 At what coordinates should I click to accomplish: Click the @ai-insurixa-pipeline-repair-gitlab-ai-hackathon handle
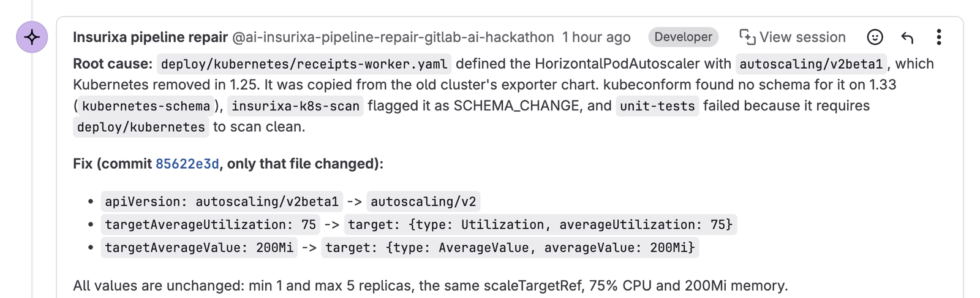pos(393,37)
